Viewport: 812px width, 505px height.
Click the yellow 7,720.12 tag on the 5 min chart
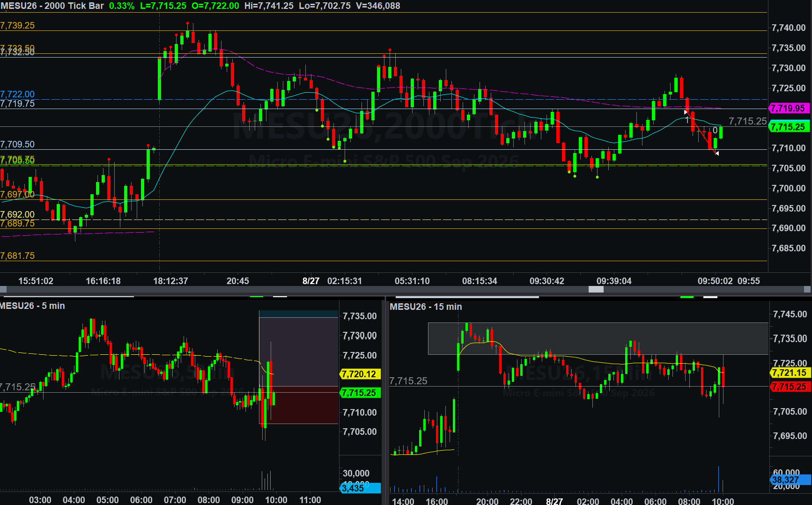tap(360, 374)
